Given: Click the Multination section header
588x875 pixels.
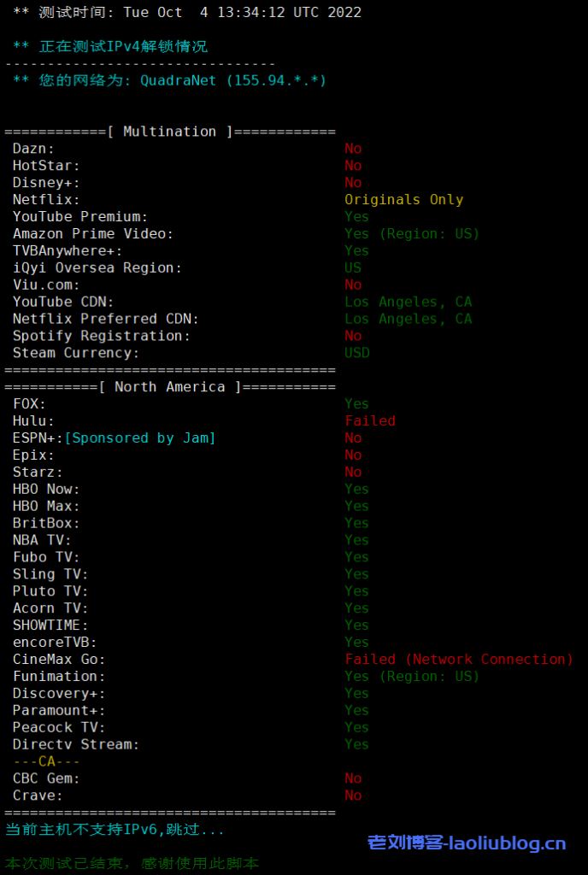Looking at the screenshot, I should (170, 132).
